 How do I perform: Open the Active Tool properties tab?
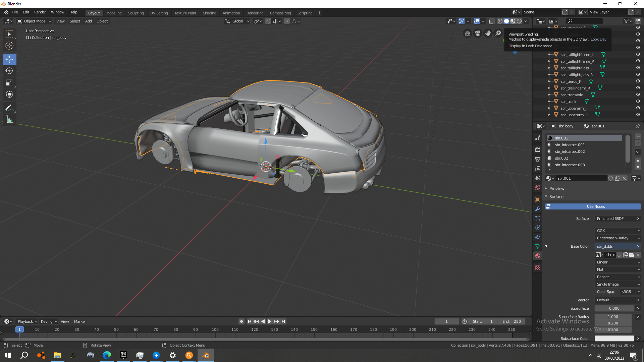(x=538, y=138)
